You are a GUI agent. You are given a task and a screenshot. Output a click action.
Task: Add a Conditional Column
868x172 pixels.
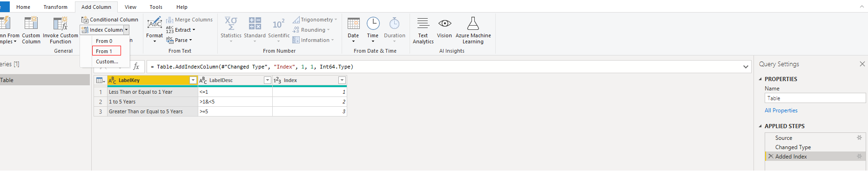pos(110,20)
